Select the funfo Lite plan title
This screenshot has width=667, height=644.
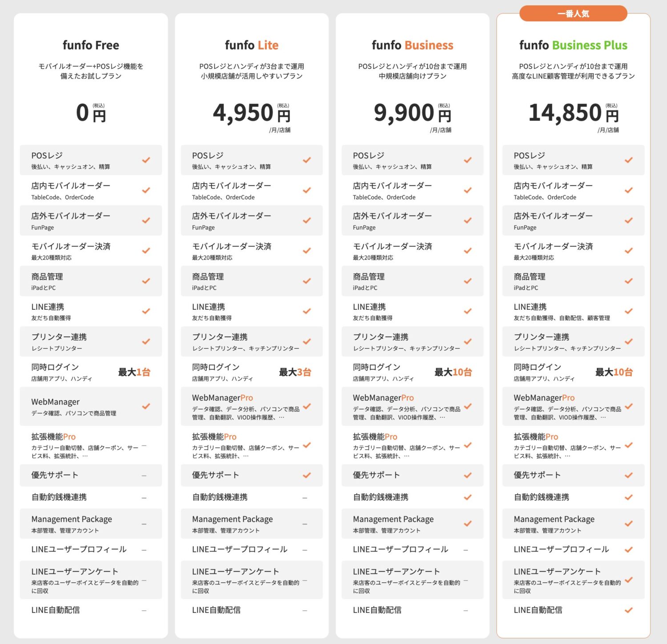(x=252, y=45)
